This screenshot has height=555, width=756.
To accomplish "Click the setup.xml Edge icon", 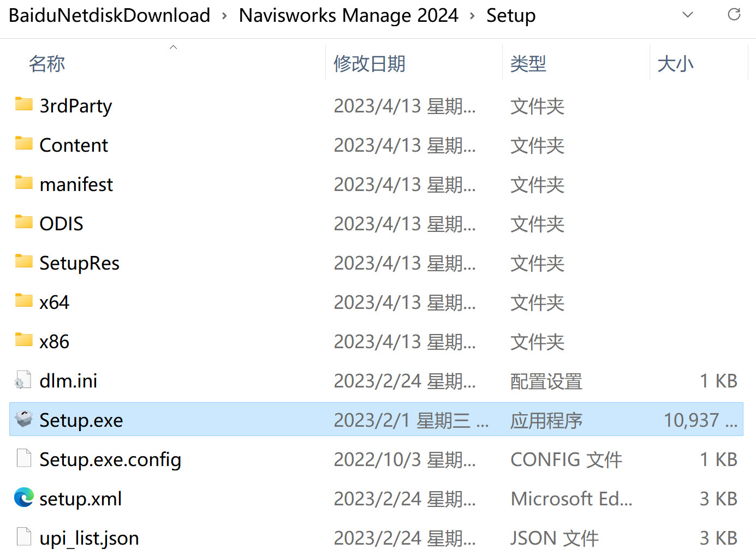I will tap(23, 497).
